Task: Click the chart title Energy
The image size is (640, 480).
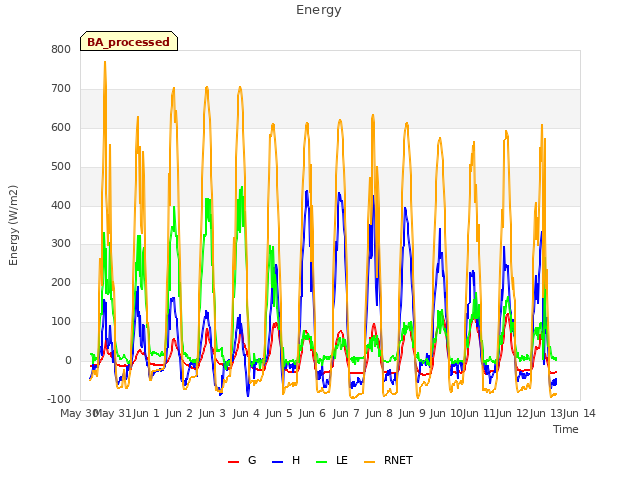Action: click(318, 10)
